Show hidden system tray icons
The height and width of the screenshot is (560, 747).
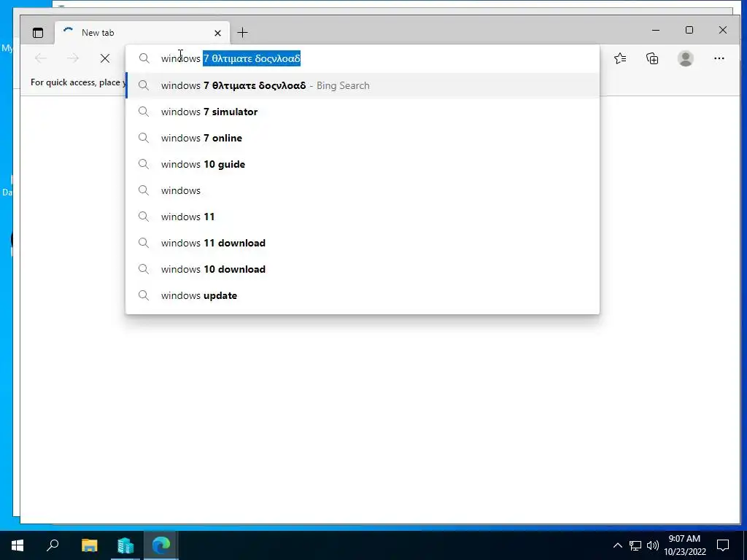tap(617, 545)
